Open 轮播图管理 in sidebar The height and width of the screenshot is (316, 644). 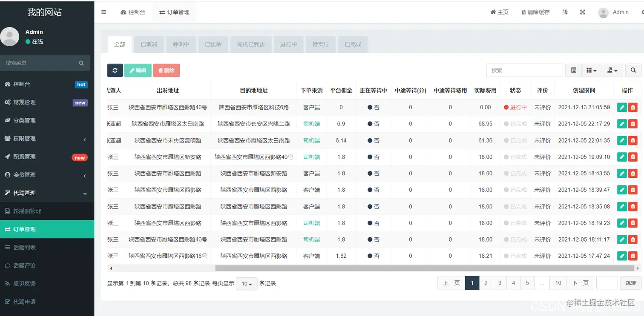tap(47, 211)
